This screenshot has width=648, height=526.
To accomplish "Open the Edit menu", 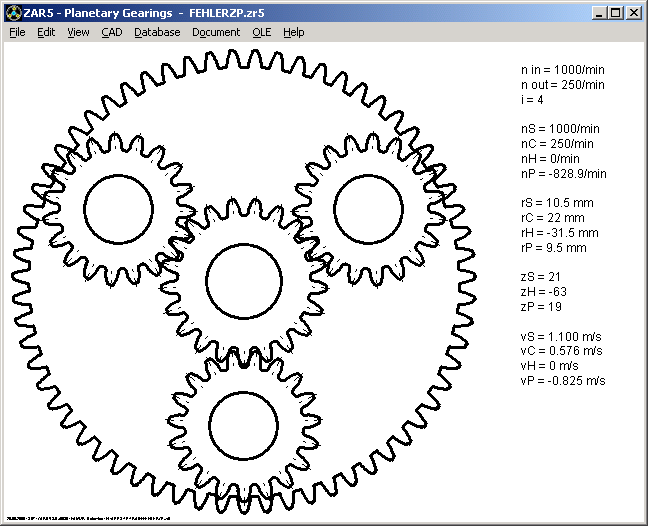I will [x=46, y=32].
